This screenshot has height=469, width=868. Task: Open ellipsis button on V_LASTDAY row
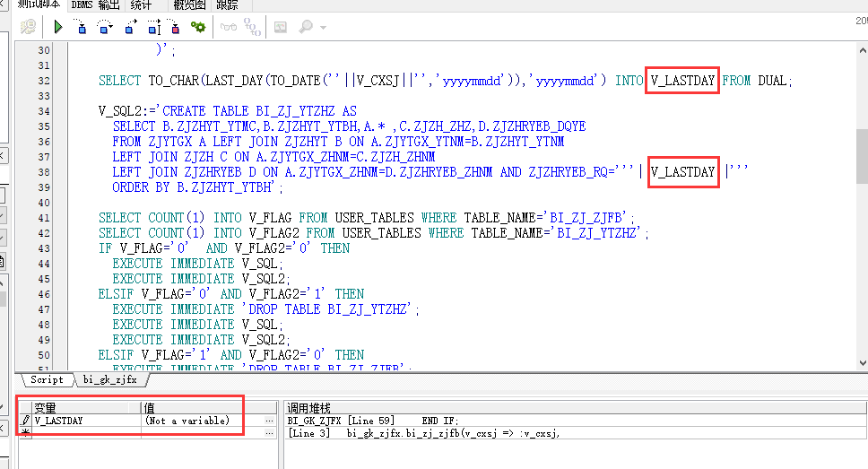270,421
